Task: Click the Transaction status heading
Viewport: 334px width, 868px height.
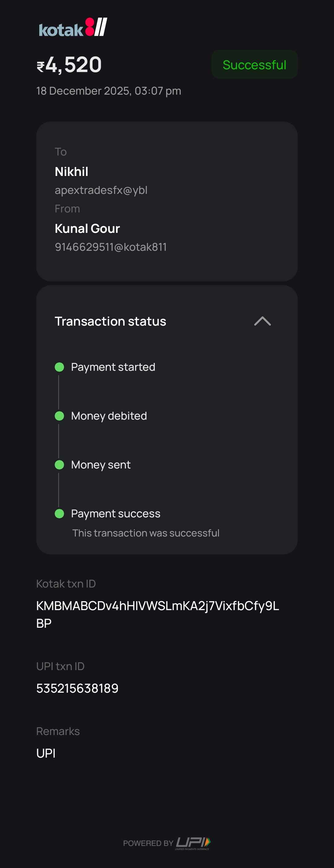Action: tap(110, 321)
